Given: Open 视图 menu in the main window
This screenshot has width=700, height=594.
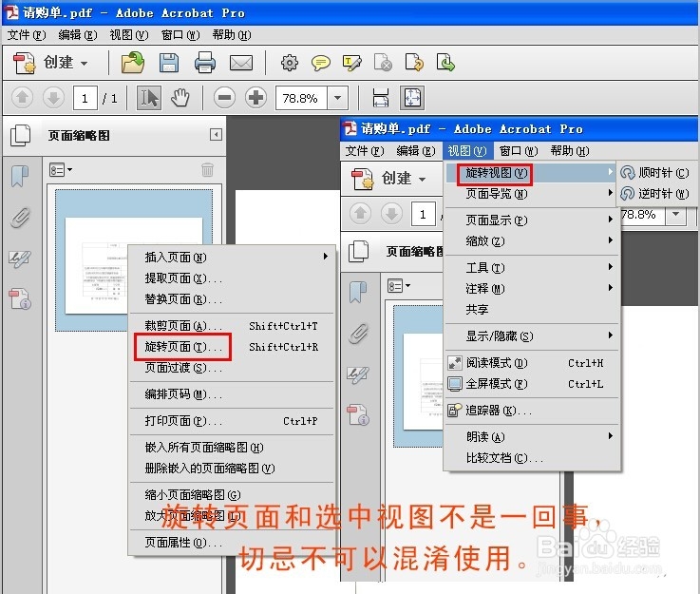Looking at the screenshot, I should [128, 34].
